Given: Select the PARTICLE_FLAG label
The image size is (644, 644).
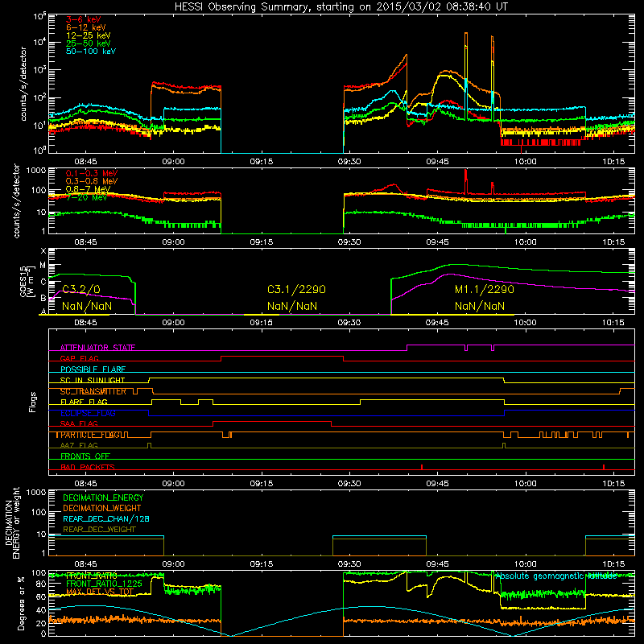Looking at the screenshot, I should [91, 435].
